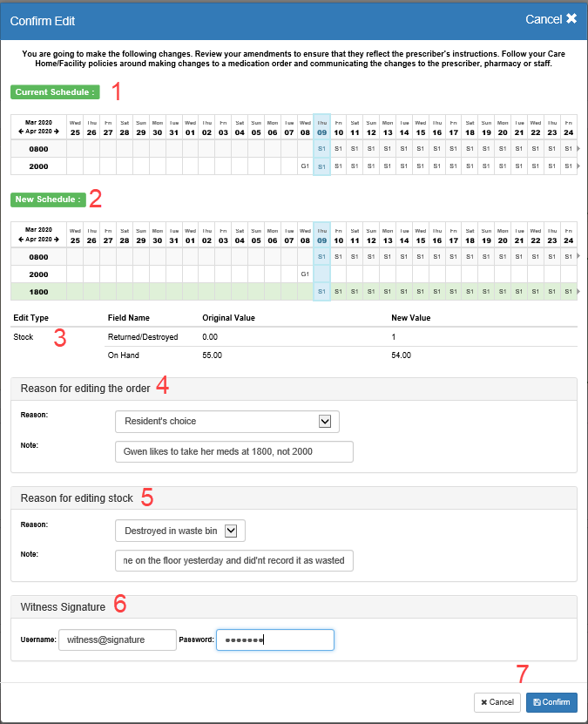Click the witness Password field
Viewport: 588px width, 724px height.
click(x=274, y=639)
